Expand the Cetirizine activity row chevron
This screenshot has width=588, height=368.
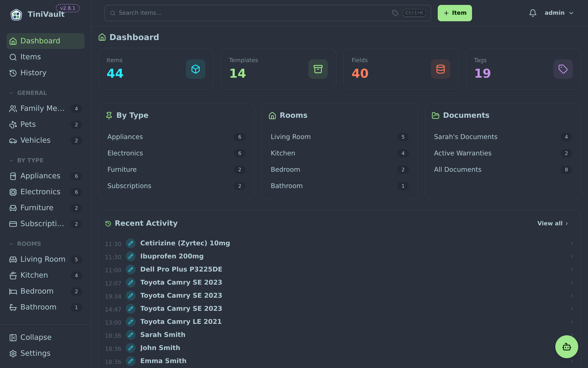572,243
